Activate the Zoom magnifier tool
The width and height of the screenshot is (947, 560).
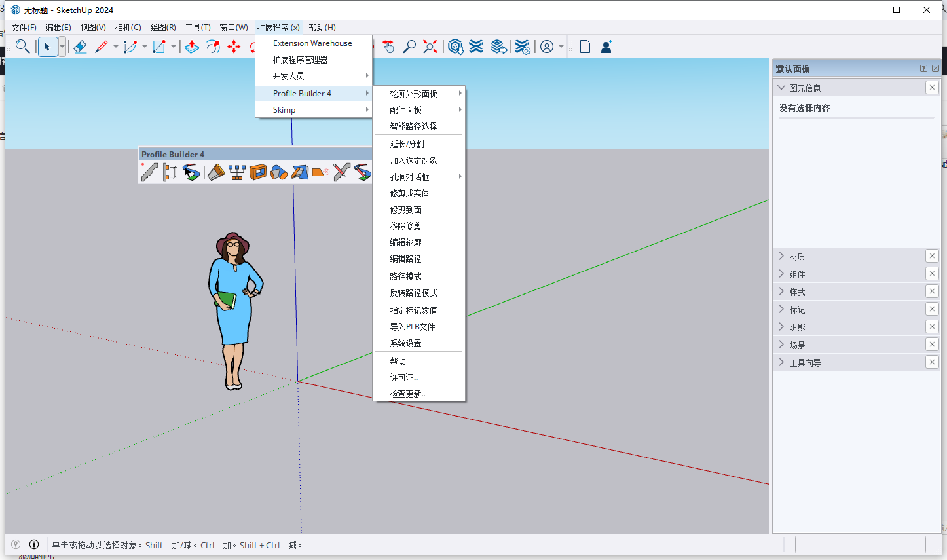[x=409, y=47]
